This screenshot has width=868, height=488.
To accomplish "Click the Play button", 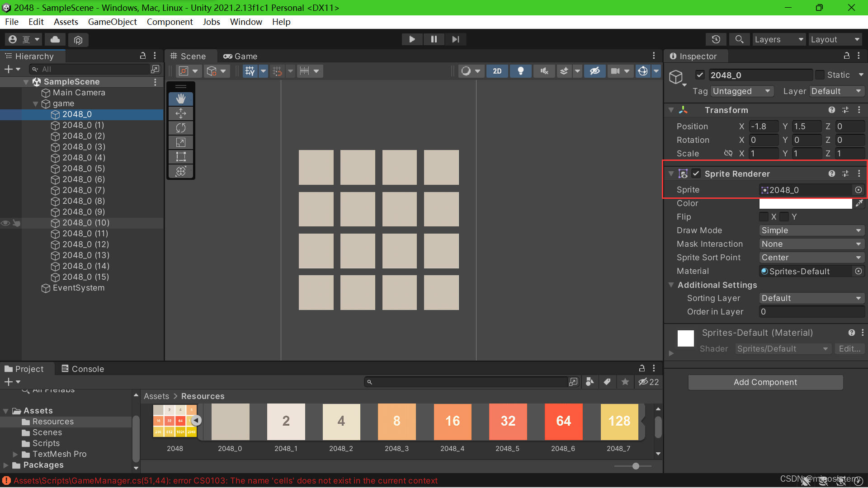I will 412,39.
